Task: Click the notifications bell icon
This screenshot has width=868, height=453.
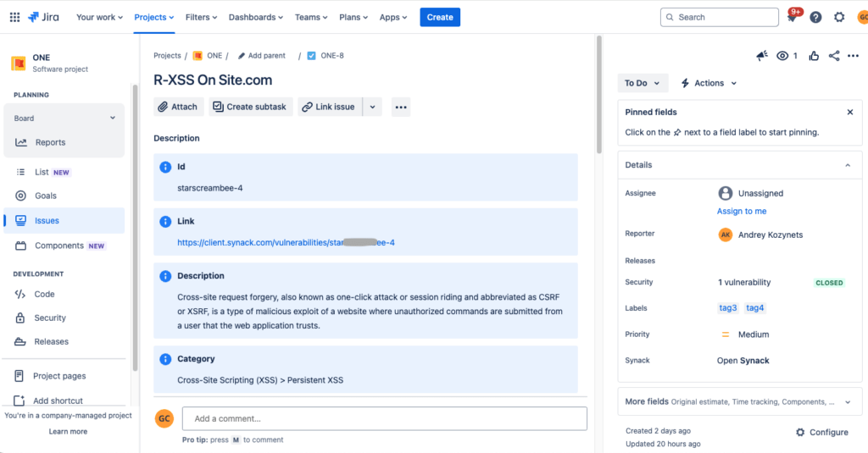Action: pos(793,18)
